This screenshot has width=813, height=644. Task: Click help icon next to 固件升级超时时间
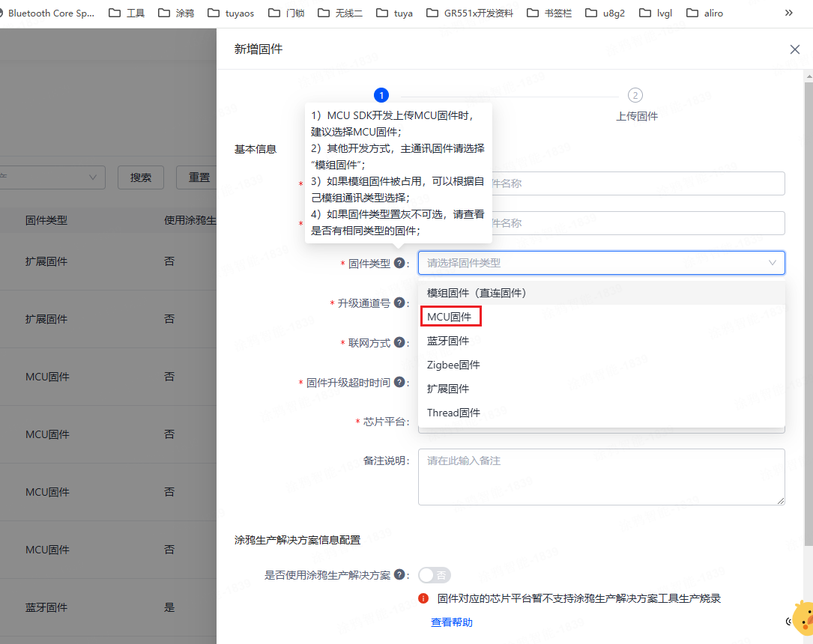coord(399,382)
